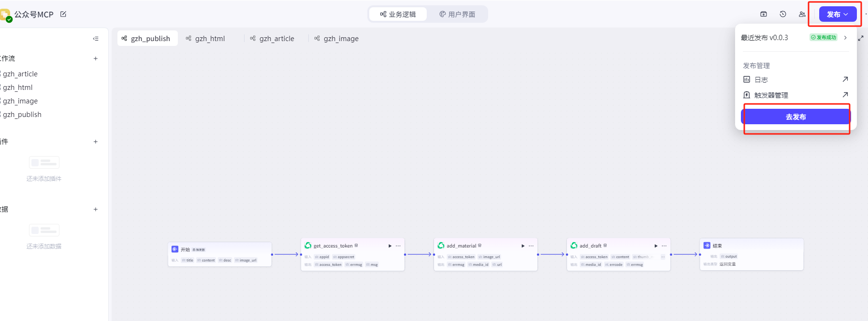Collapse the left sidebar panel
The height and width of the screenshot is (321, 868).
coord(96,39)
